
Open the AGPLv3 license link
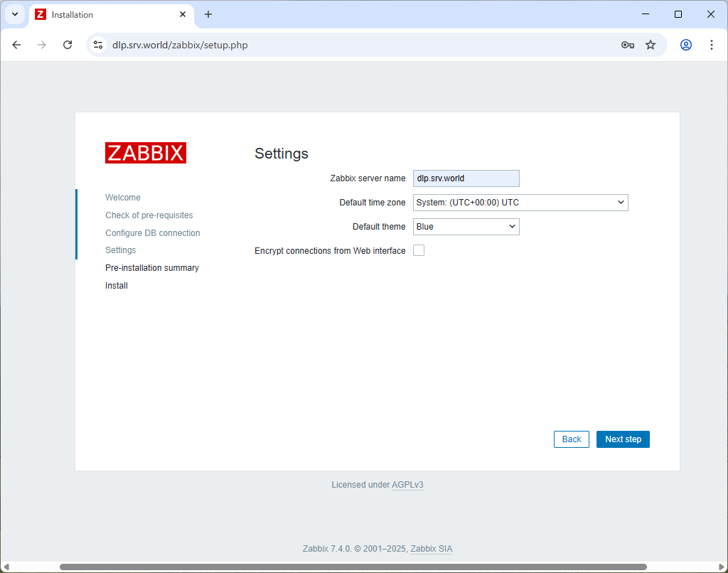pyautogui.click(x=407, y=484)
